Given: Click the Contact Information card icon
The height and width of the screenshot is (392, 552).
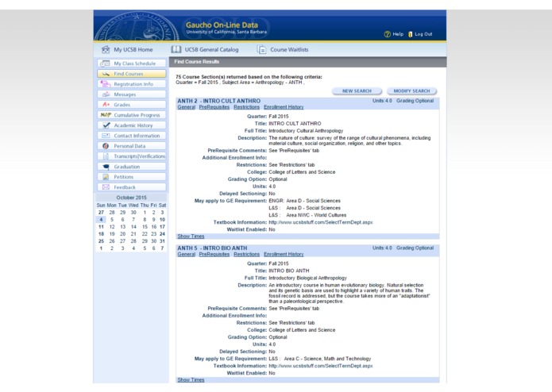Looking at the screenshot, I should click(106, 136).
